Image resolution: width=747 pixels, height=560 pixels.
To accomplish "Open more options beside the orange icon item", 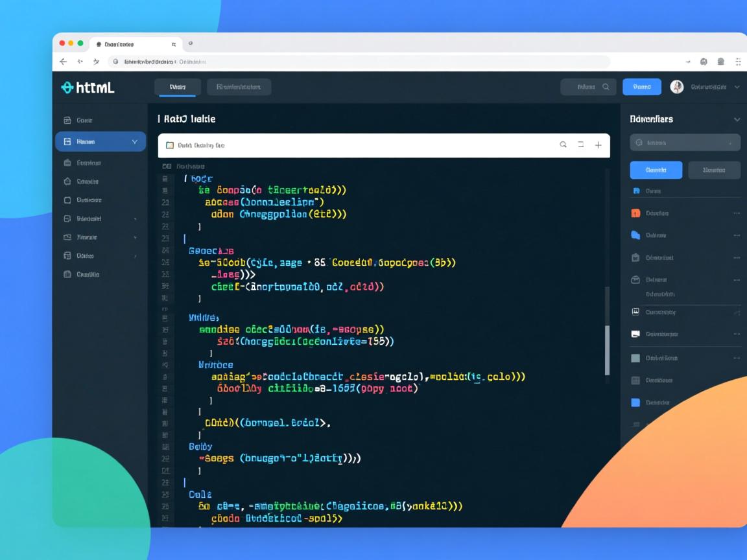I will [736, 213].
